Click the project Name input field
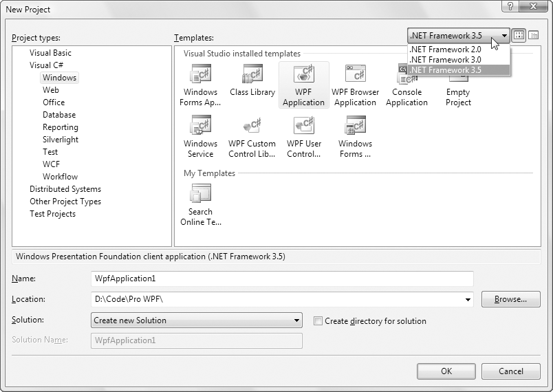This screenshot has height=392, width=553. point(282,279)
